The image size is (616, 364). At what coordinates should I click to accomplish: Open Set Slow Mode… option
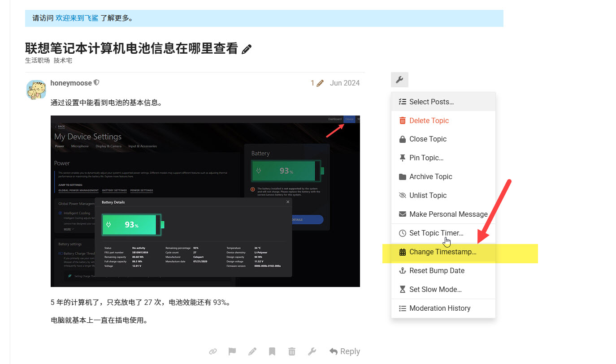click(443, 289)
